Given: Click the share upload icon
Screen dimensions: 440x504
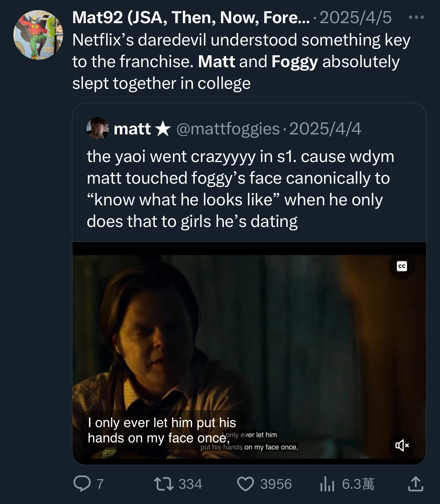Looking at the screenshot, I should [415, 484].
